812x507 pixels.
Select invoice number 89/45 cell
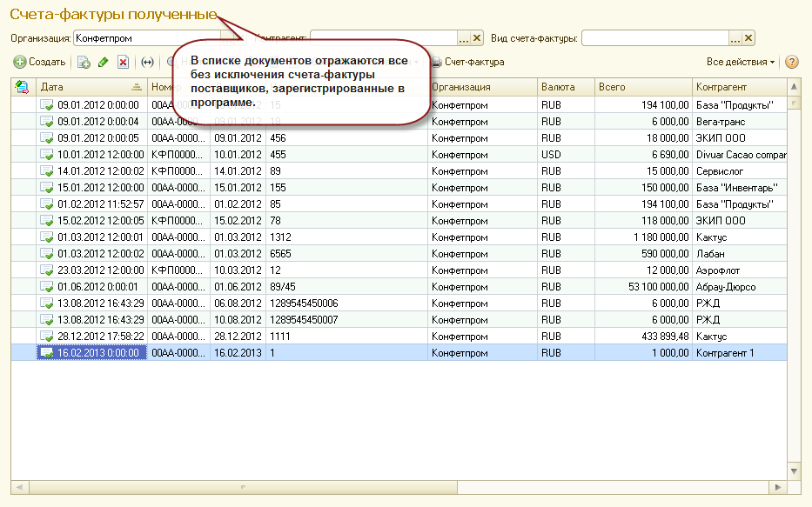point(346,287)
